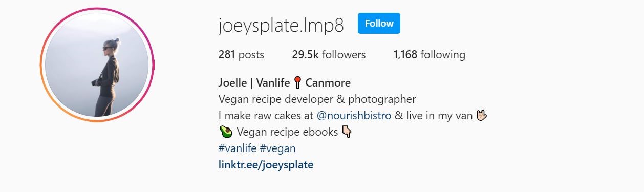Screen dimensions: 644x192
Task: Click 'Vegan recipe developer & photographer' line
Action: click(317, 99)
